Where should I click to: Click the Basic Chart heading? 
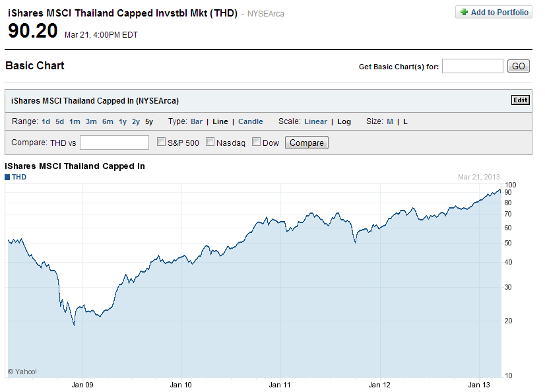coord(35,66)
